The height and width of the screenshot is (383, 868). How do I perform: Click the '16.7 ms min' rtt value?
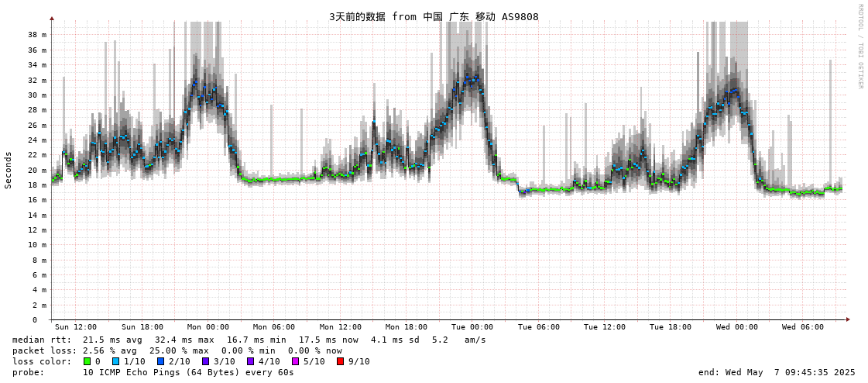(257, 340)
